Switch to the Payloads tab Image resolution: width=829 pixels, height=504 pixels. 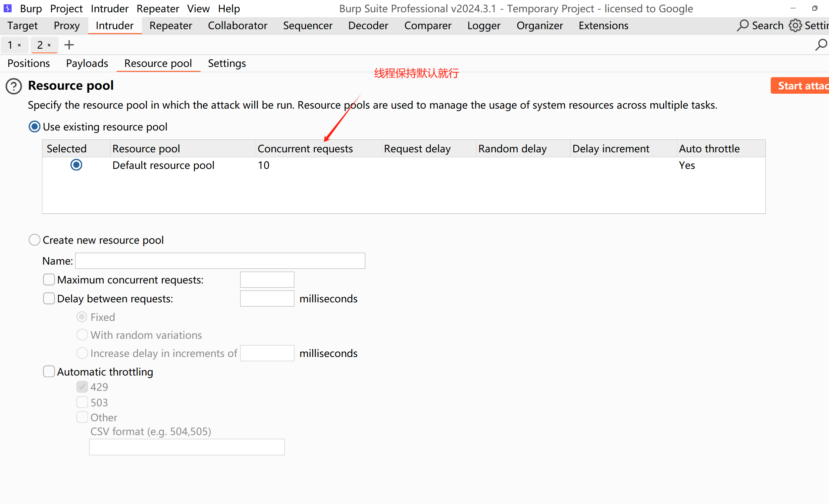87,63
